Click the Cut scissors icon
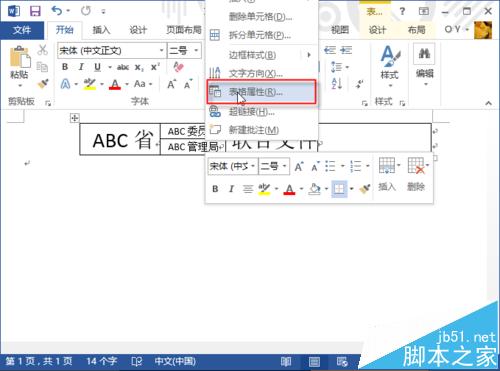Screen dimensions: 500x371 42,50
